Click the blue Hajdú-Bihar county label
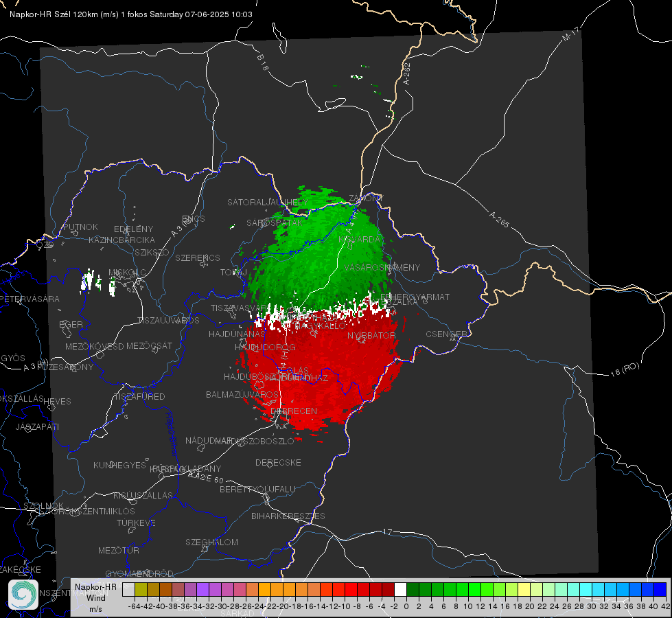The width and height of the screenshot is (672, 618). point(172,434)
